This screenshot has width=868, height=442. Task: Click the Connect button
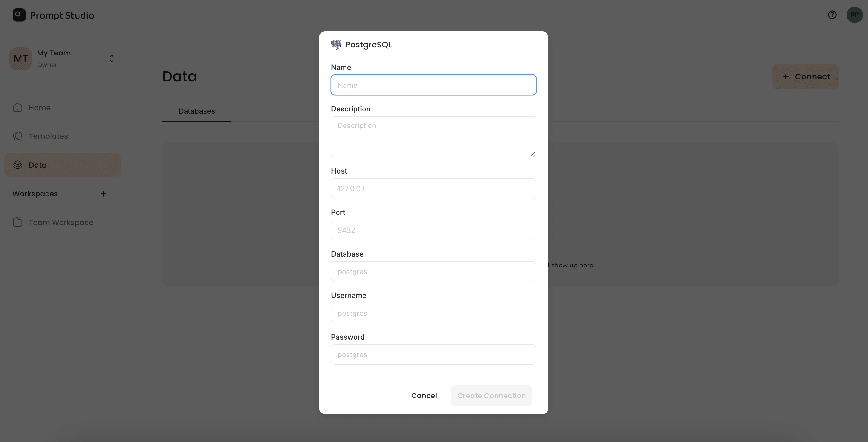click(x=805, y=77)
